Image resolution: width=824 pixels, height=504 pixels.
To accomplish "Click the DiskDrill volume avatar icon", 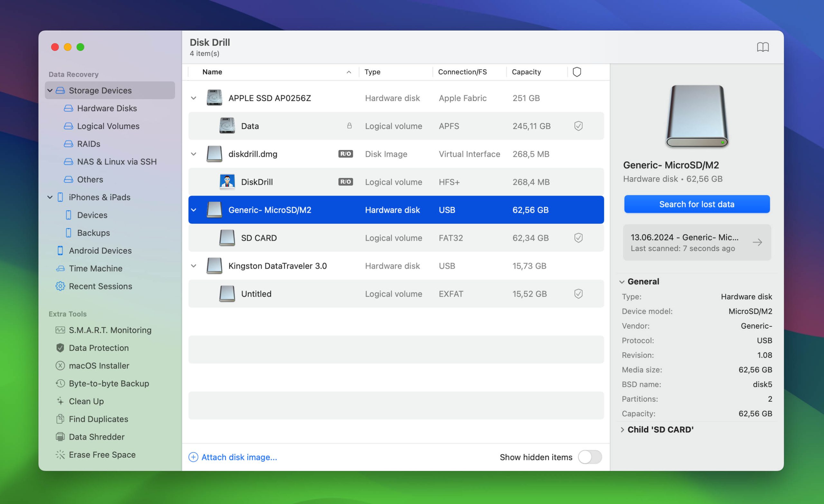I will pyautogui.click(x=227, y=182).
